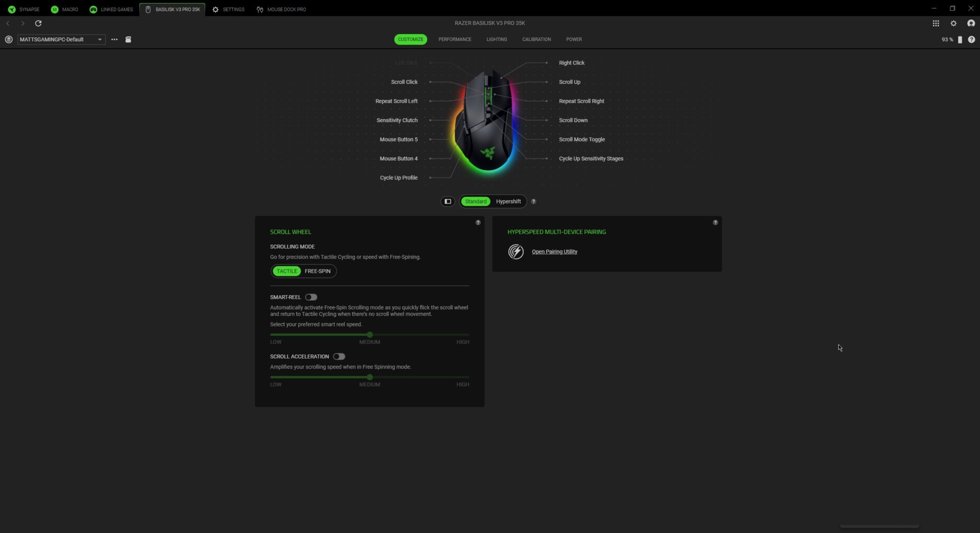Click the three-dot profile options menu
This screenshot has width=980, height=533.
click(114, 39)
